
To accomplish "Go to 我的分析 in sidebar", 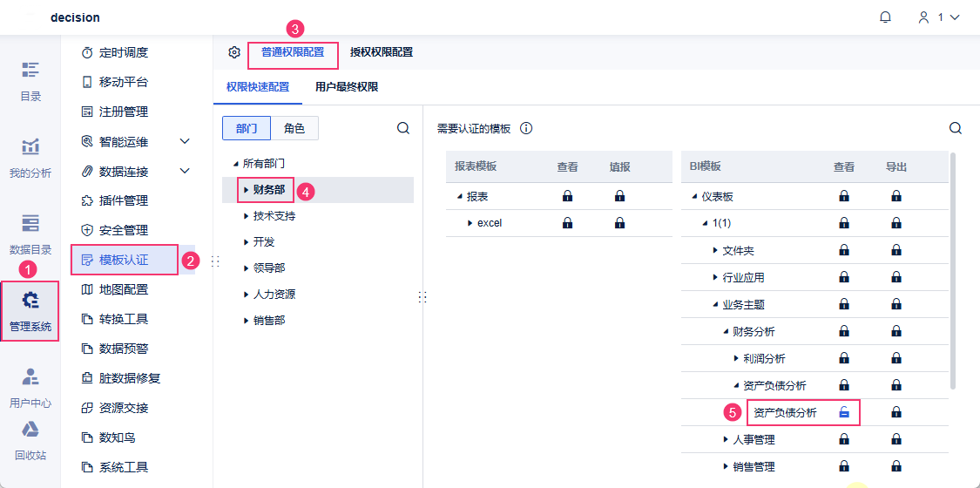I will point(30,157).
